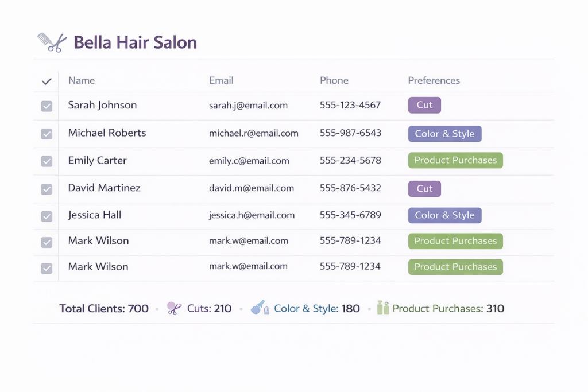
Task: Click the hair dye brush icon in summary
Action: 259,308
